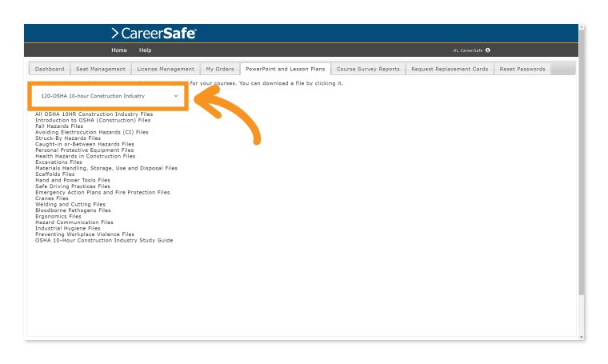Download Ergonomics Files
This screenshot has height=364, width=608.
tap(58, 216)
